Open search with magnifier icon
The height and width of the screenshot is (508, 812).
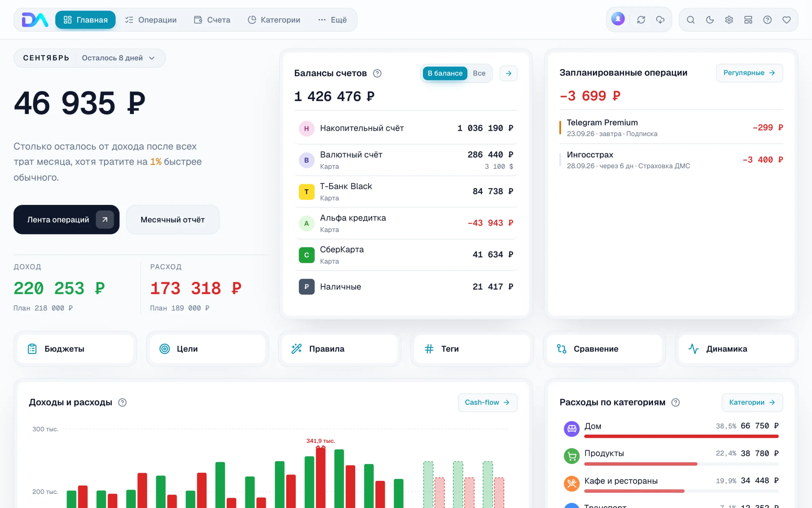[691, 20]
